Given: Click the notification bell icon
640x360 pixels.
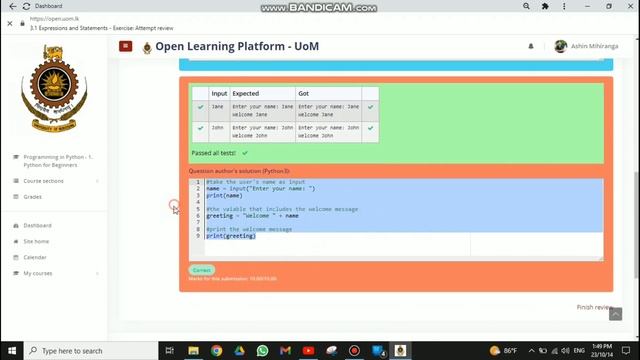Looking at the screenshot, I should [531, 46].
